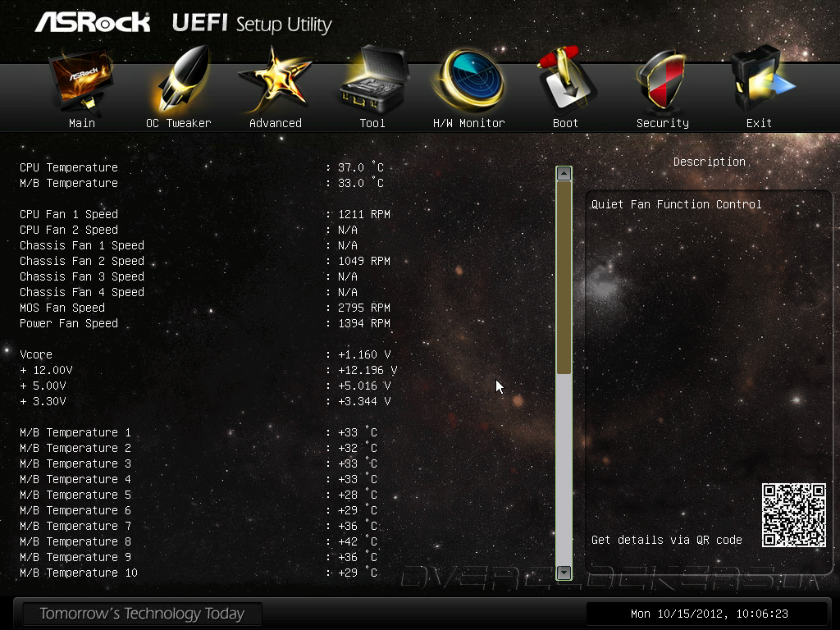Switch to the Tool tab label
Image resolution: width=840 pixels, height=630 pixels.
[372, 123]
